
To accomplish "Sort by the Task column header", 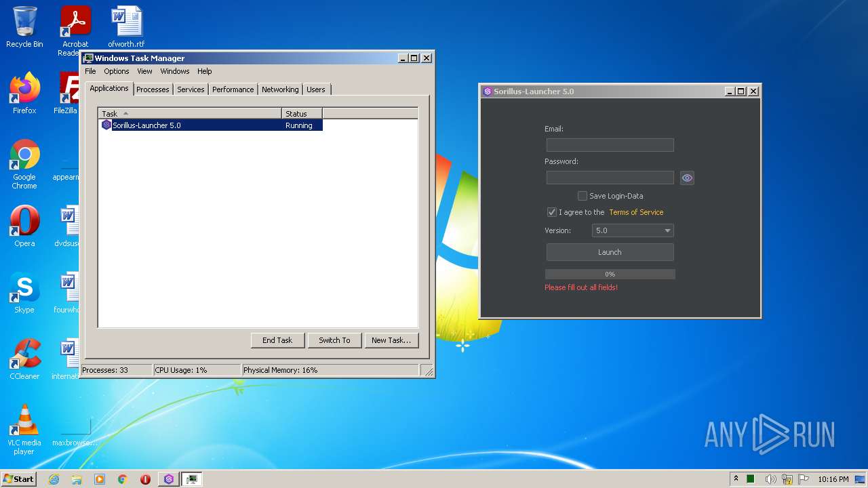I will (190, 113).
